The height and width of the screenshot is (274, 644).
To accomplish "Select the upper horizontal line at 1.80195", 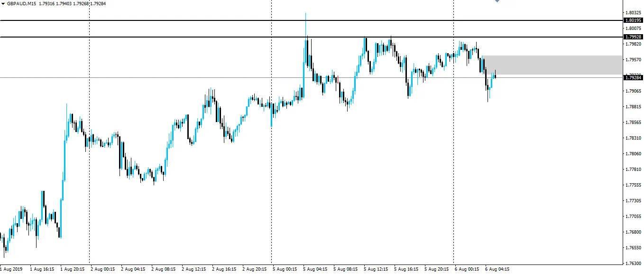I will click(x=311, y=20).
